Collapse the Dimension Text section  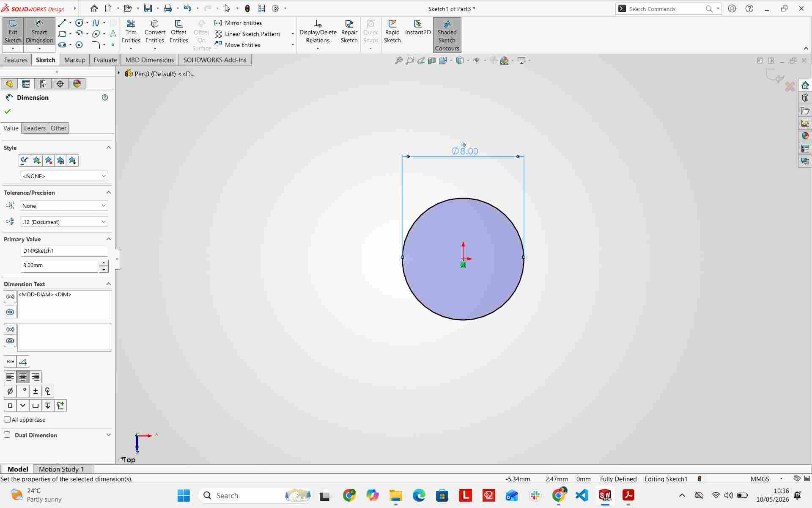point(108,284)
